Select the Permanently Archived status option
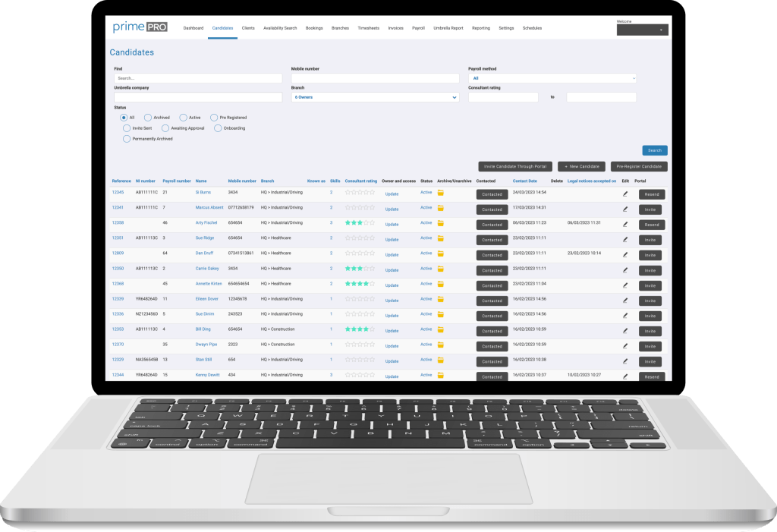Viewport: 777px width, 532px height. [127, 139]
